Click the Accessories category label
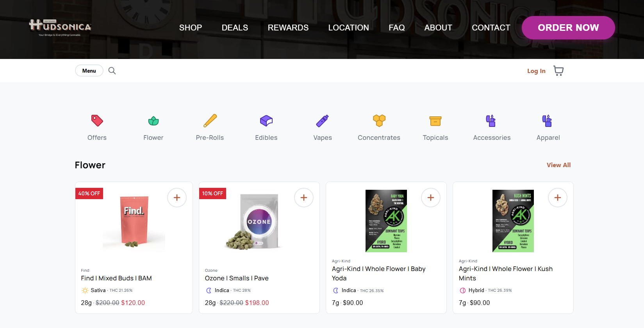644x328 pixels. point(492,138)
